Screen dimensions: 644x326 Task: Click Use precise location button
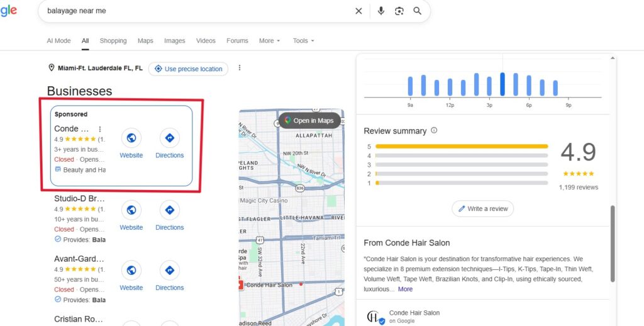tap(188, 69)
